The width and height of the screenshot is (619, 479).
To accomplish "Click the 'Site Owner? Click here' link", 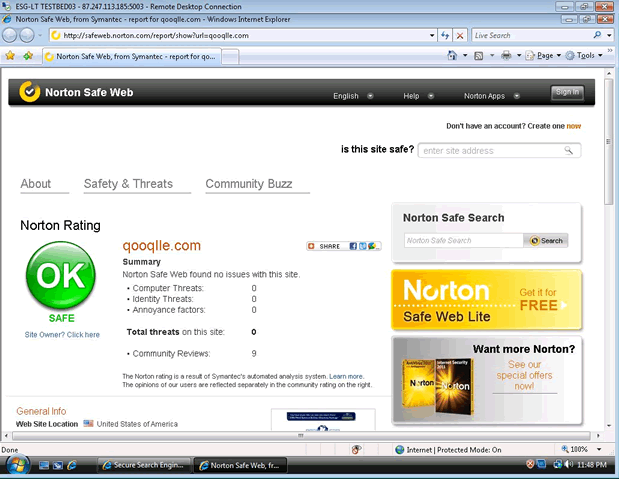I will coord(62,335).
